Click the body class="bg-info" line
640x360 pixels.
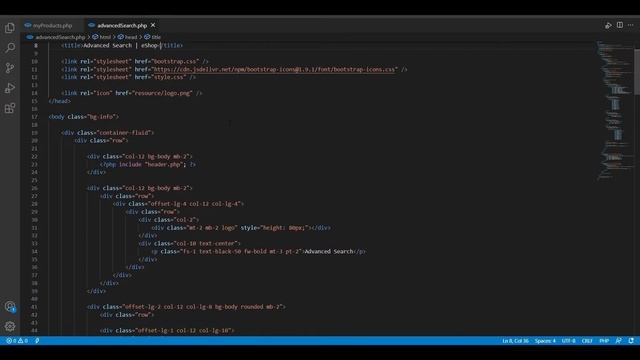point(83,117)
